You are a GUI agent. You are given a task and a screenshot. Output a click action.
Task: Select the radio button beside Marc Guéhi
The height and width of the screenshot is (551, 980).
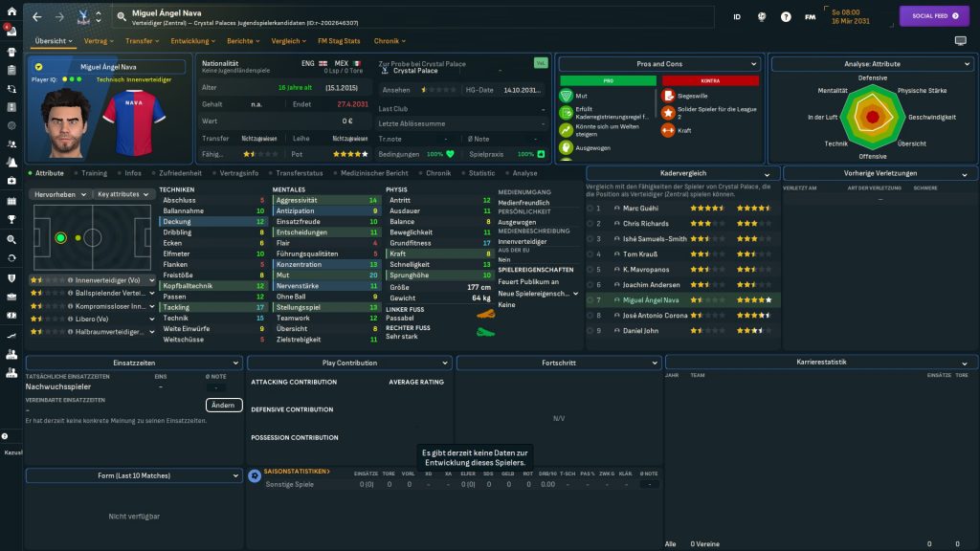[590, 208]
